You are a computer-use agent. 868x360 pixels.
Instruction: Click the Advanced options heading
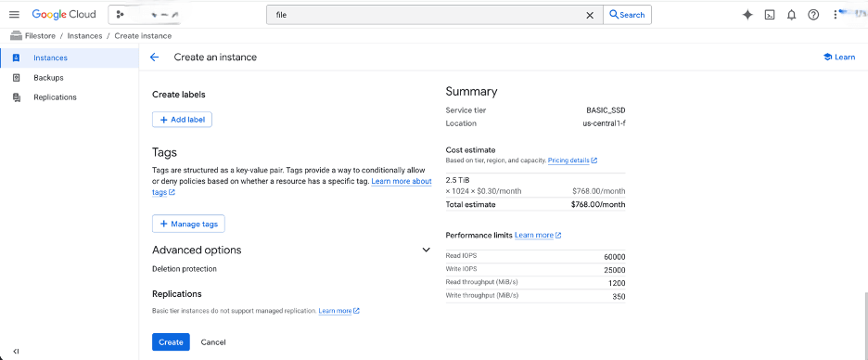pos(197,250)
